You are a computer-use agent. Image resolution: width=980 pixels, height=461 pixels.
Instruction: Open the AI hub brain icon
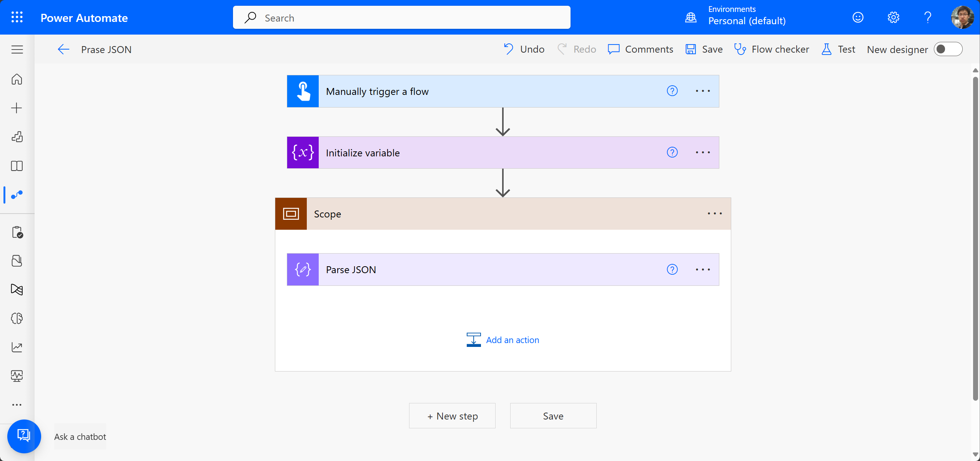[17, 318]
